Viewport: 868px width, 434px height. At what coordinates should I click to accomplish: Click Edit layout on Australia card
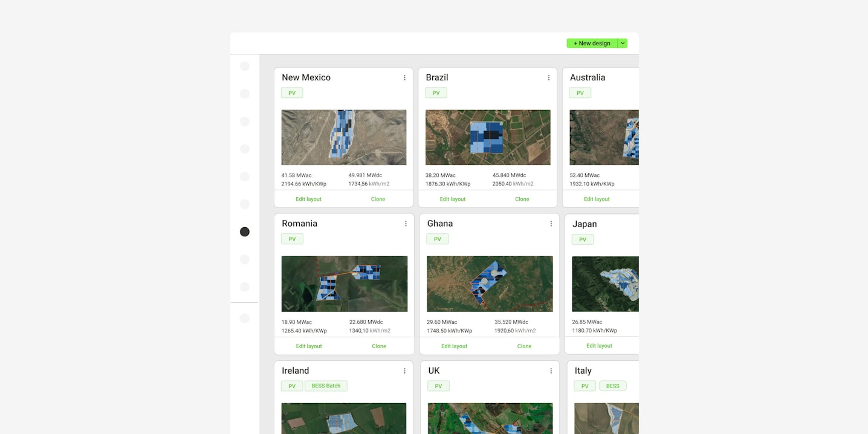coord(597,199)
